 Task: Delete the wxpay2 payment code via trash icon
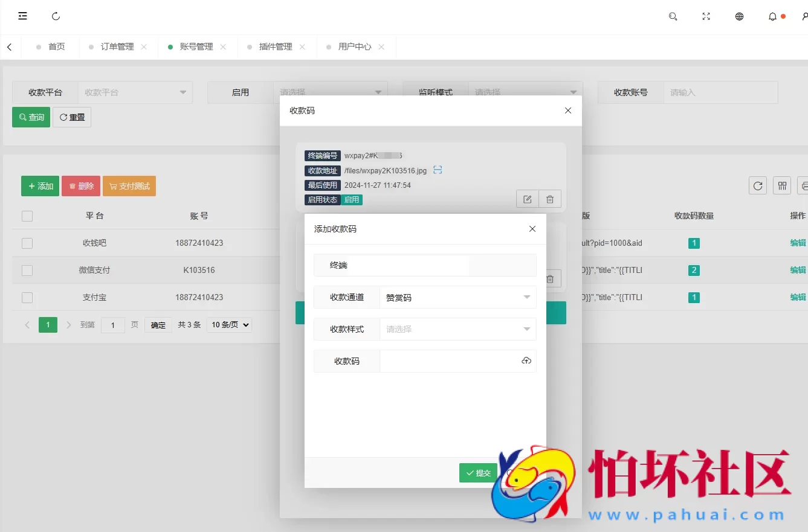[549, 199]
